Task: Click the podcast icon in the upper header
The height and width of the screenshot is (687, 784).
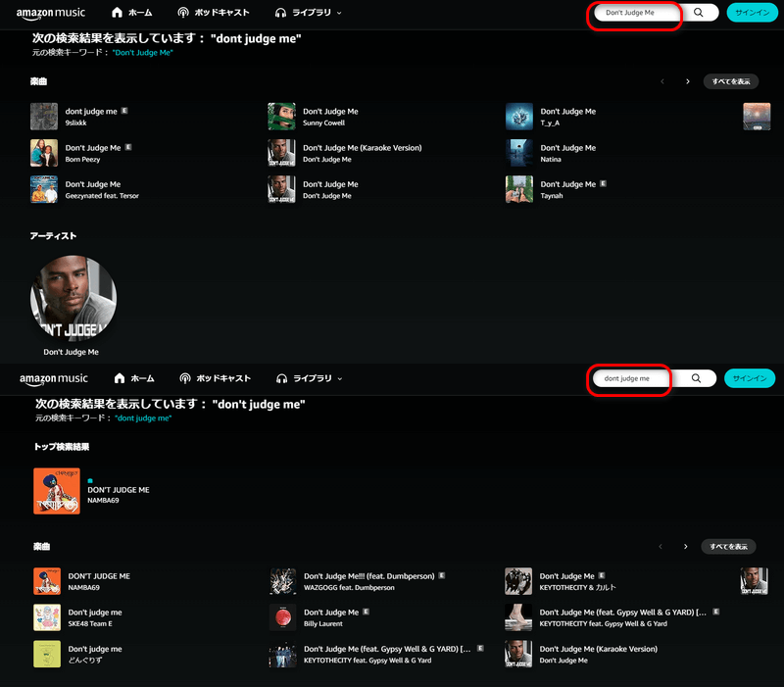Action: click(183, 13)
